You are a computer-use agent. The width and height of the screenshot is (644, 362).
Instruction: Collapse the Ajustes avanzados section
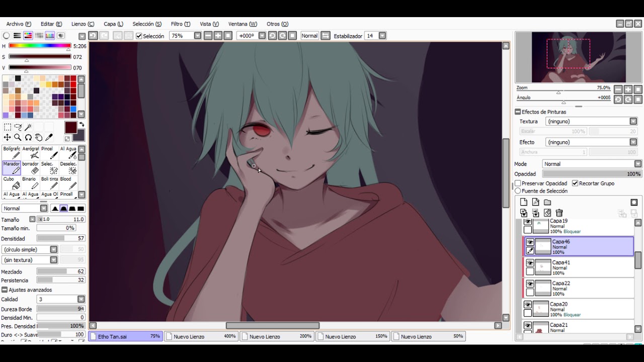[5, 290]
